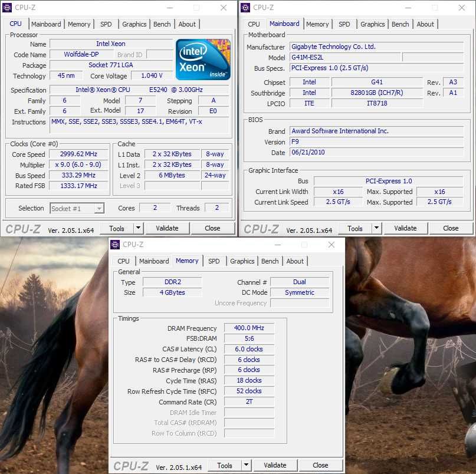Open About tab in the CPU window
The width and height of the screenshot is (476, 474).
(x=187, y=24)
